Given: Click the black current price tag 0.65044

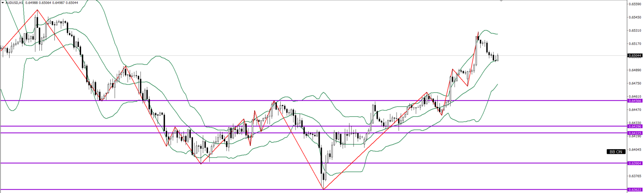Looking at the screenshot, I should click(x=635, y=56).
